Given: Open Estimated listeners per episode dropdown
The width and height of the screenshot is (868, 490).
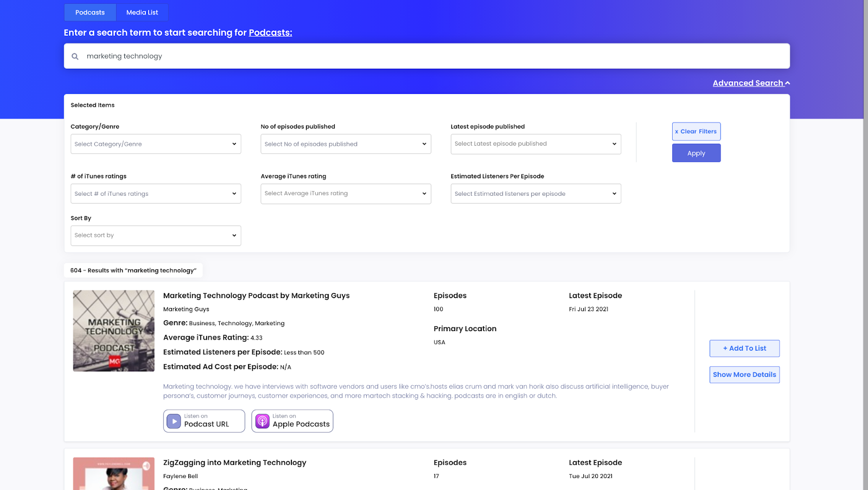Looking at the screenshot, I should tap(536, 194).
